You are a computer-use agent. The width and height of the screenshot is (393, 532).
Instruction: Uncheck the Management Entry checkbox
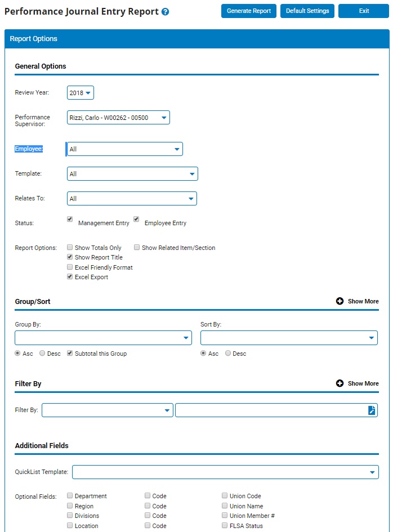tap(70, 219)
